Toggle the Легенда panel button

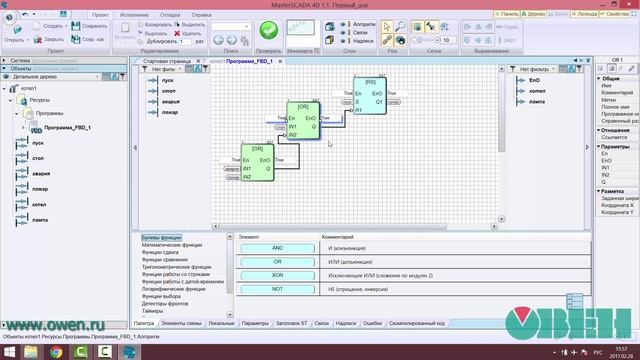tap(584, 14)
